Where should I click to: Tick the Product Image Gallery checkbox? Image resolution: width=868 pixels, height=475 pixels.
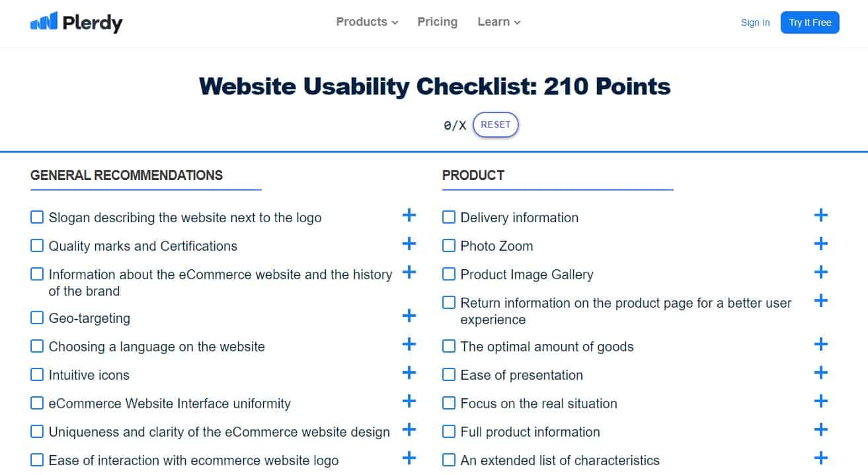pos(449,274)
